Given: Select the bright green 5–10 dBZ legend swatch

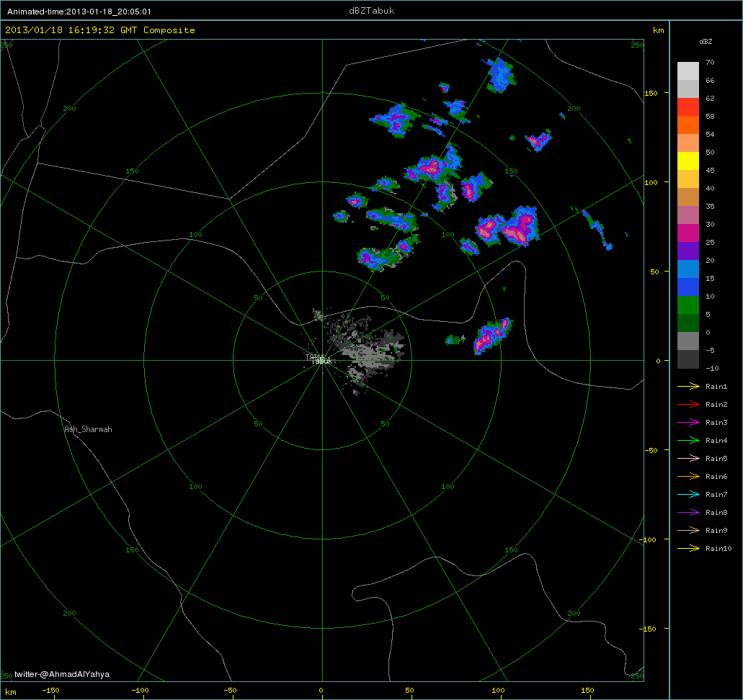Looking at the screenshot, I should tap(688, 305).
